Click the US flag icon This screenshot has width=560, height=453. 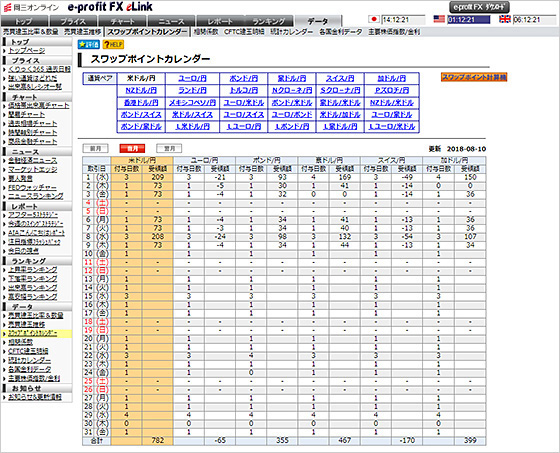(439, 19)
